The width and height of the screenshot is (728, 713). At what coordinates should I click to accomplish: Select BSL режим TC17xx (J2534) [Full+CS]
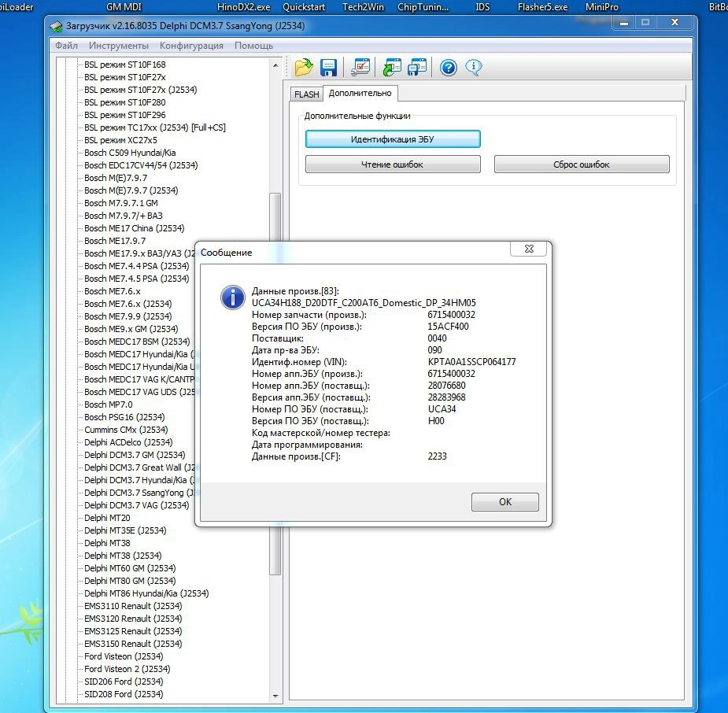(x=155, y=127)
